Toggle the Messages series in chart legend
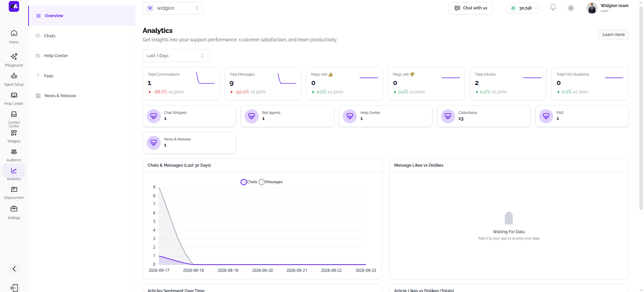644x292 pixels. click(270, 182)
